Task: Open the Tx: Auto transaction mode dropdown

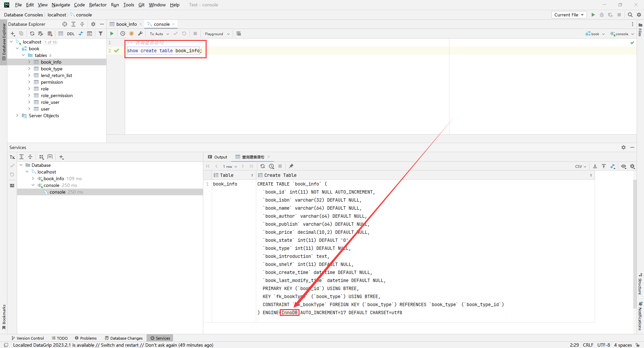Action: tap(159, 34)
